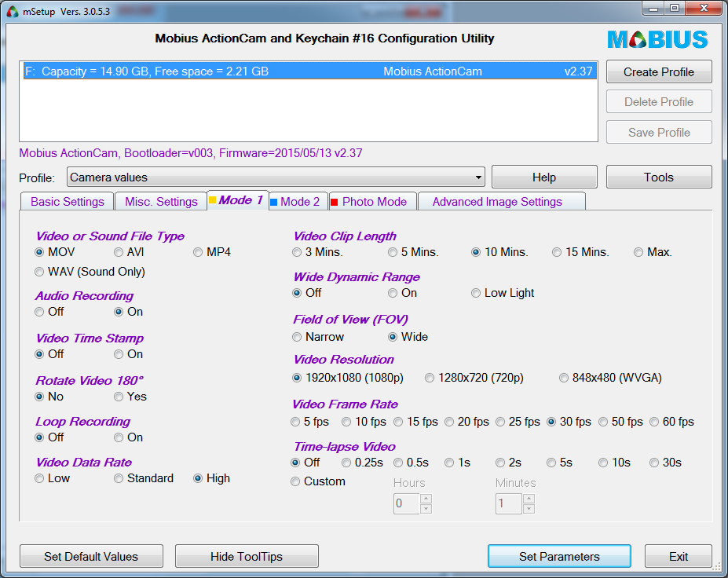Select WAV (Sound Only) option
Screen dimensions: 728x578
pos(90,272)
